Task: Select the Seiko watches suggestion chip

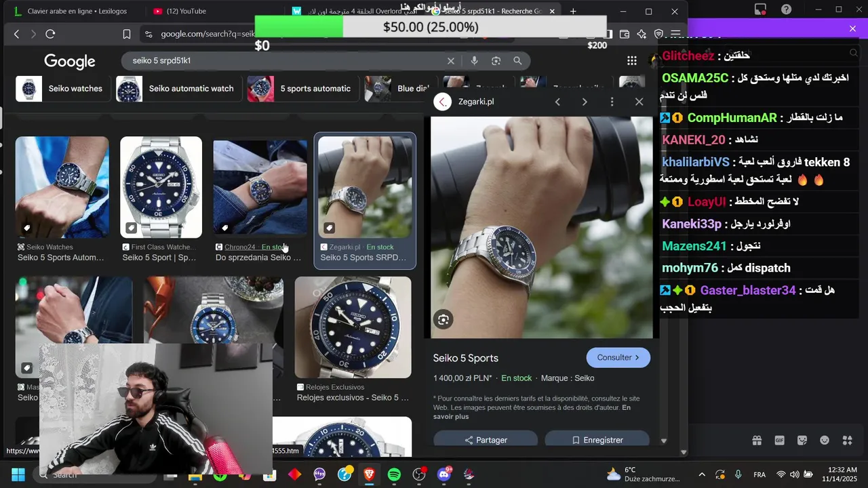Action: click(63, 89)
